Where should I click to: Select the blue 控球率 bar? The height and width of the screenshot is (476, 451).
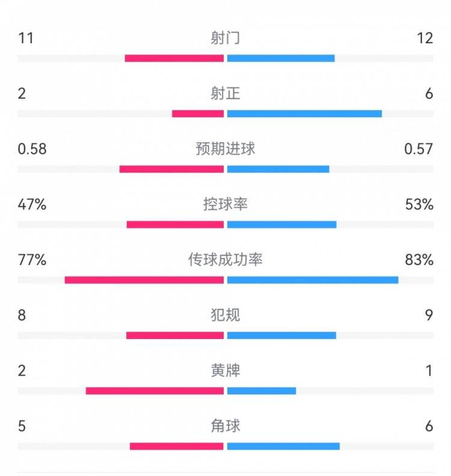point(281,224)
